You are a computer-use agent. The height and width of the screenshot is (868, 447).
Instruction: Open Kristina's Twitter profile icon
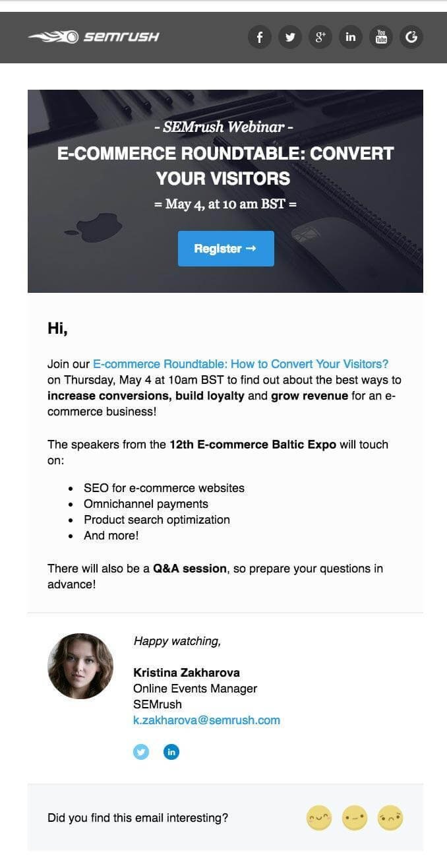pyautogui.click(x=141, y=752)
